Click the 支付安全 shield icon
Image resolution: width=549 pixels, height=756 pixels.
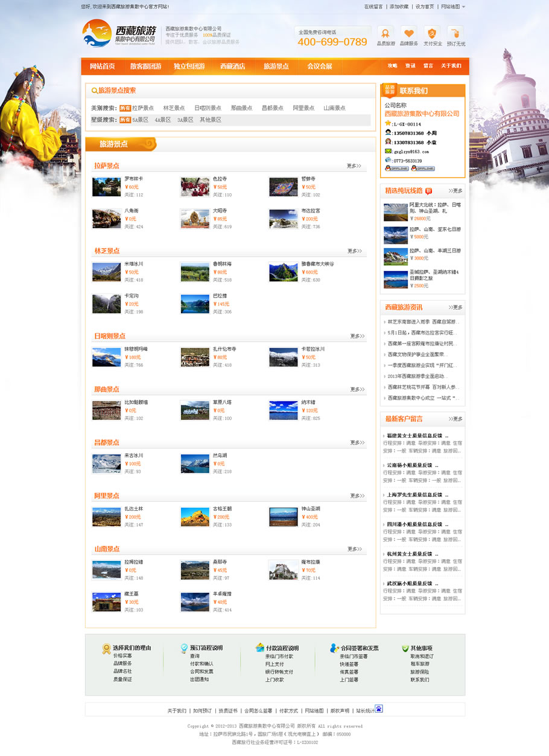[x=432, y=33]
